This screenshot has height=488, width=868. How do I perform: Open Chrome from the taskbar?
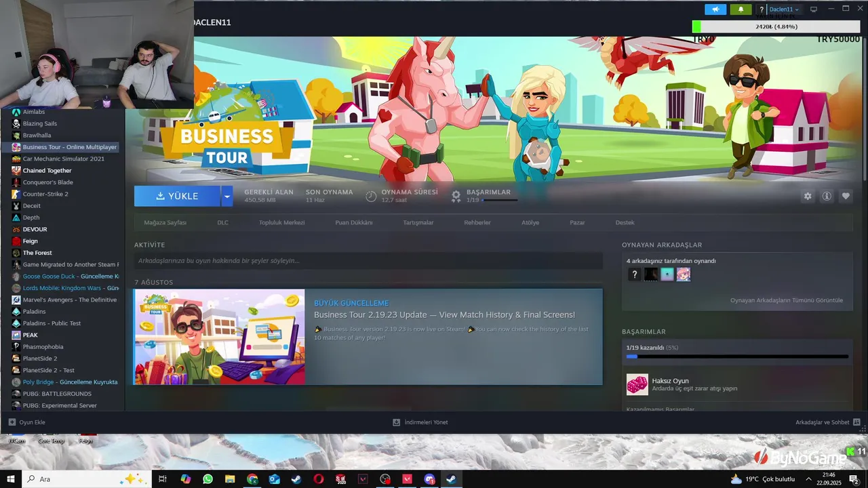pos(252,479)
